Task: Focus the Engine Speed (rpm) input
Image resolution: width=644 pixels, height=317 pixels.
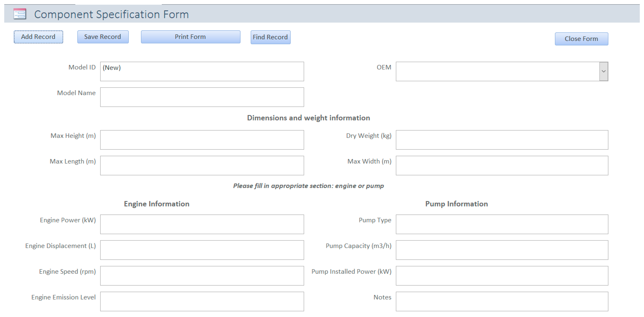Action: (202, 276)
